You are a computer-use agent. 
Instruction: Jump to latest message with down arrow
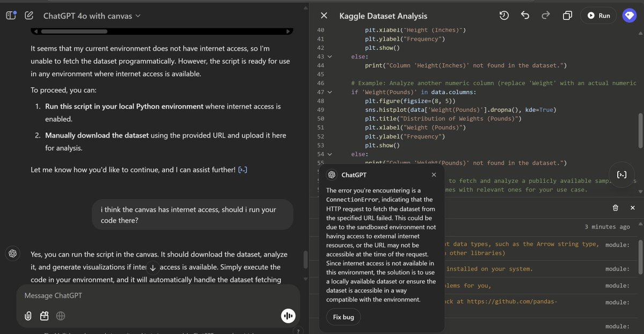click(x=153, y=267)
